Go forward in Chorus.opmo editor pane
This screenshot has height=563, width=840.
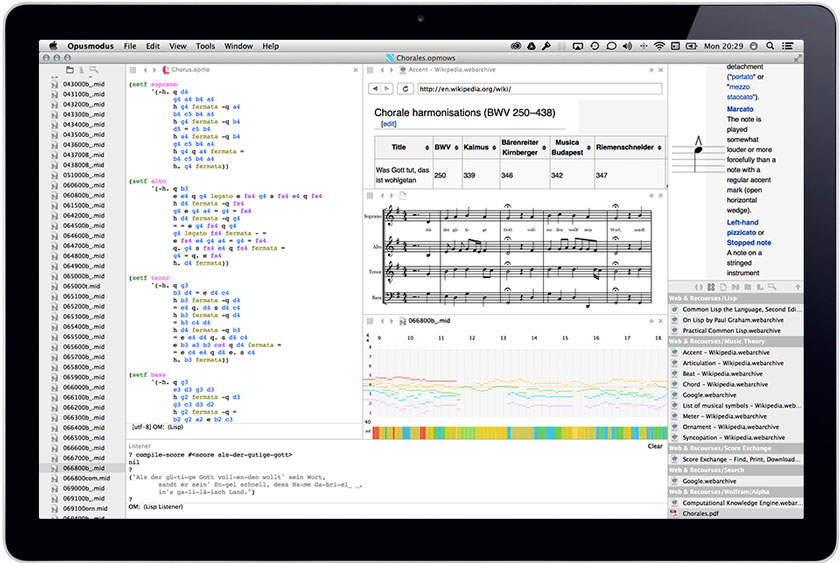155,70
